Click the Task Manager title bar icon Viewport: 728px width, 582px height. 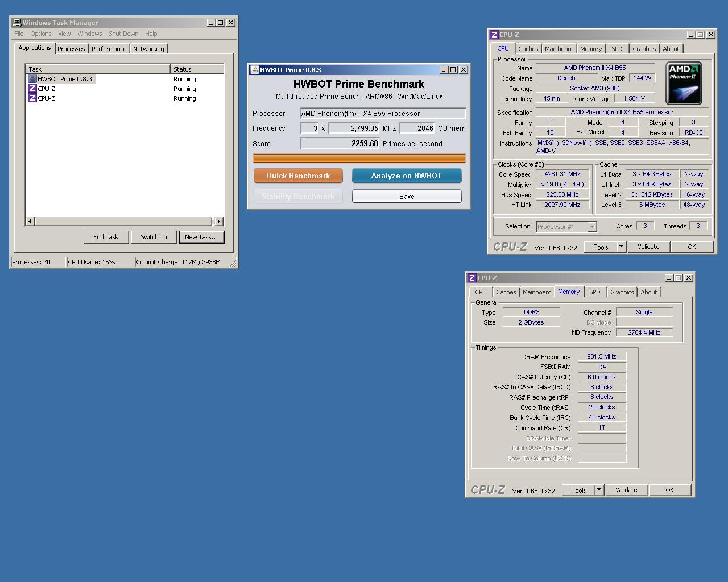click(17, 23)
